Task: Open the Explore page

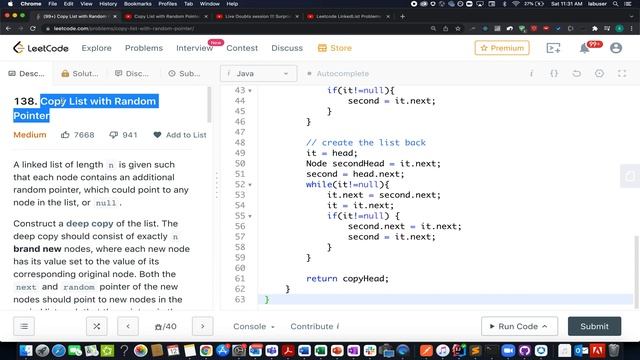Action: pyautogui.click(x=96, y=48)
